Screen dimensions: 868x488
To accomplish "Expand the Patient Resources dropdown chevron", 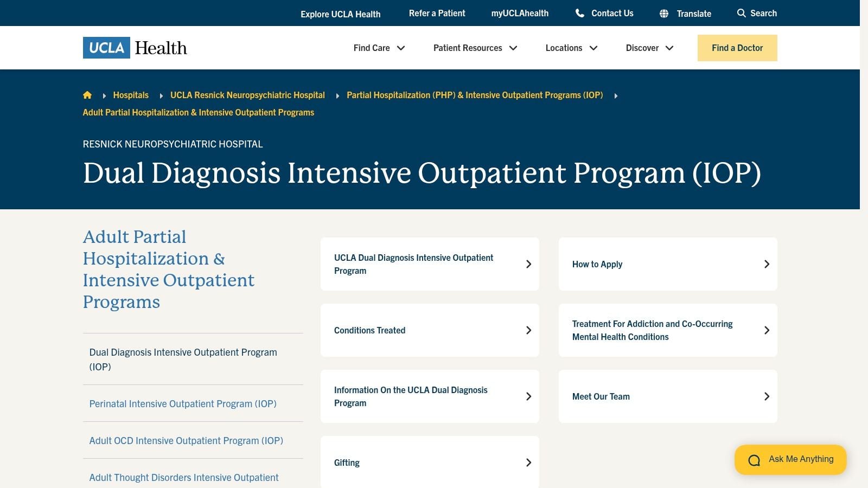I will click(513, 48).
